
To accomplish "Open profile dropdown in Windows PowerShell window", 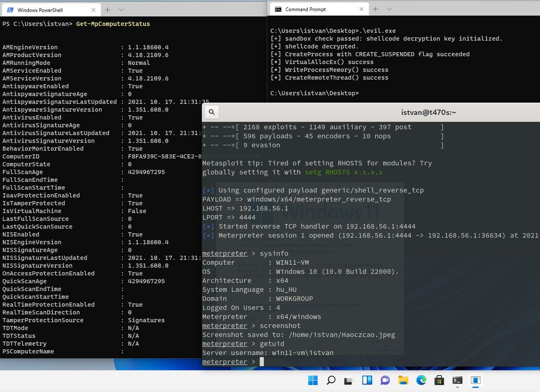I will [x=121, y=9].
